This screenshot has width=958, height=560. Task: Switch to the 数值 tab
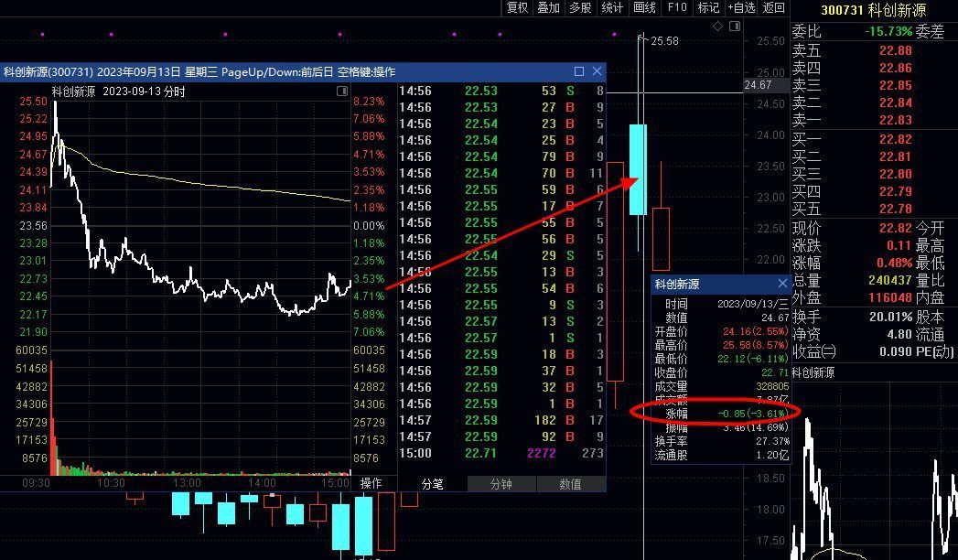(570, 484)
